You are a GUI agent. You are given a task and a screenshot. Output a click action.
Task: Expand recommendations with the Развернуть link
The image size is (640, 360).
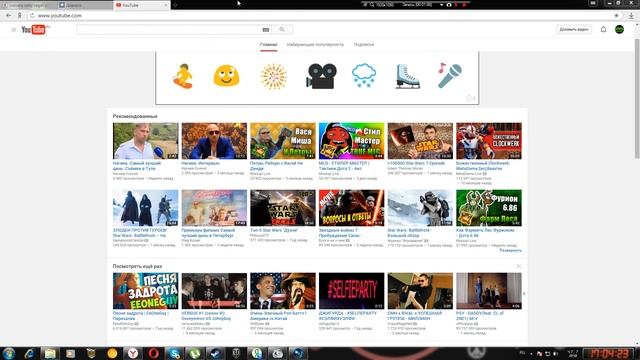[x=511, y=251]
